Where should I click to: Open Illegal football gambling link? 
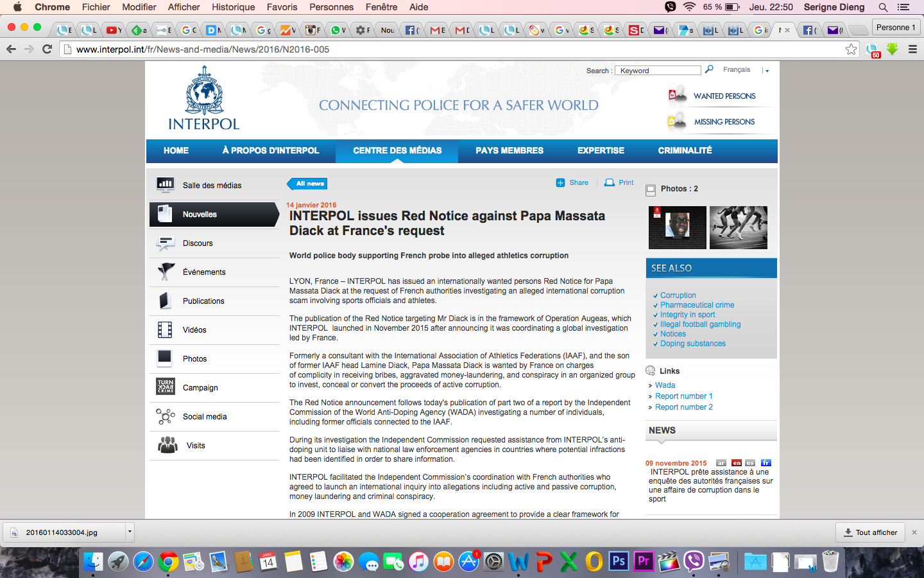point(700,324)
